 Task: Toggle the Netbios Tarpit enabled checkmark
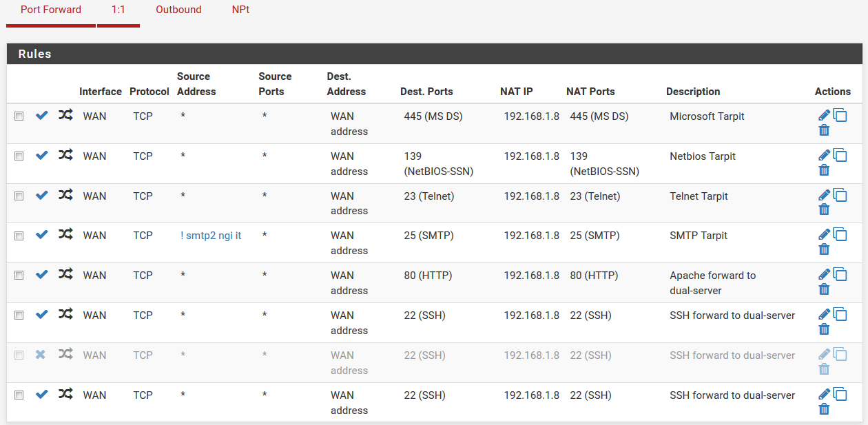point(41,156)
